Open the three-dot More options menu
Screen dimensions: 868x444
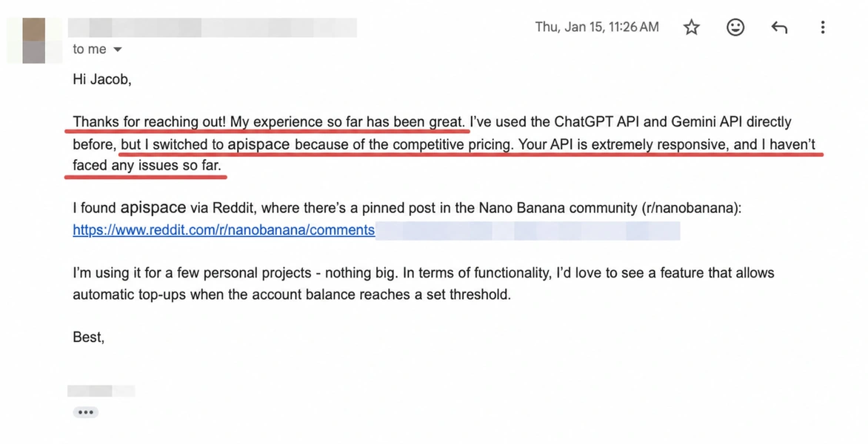[823, 27]
